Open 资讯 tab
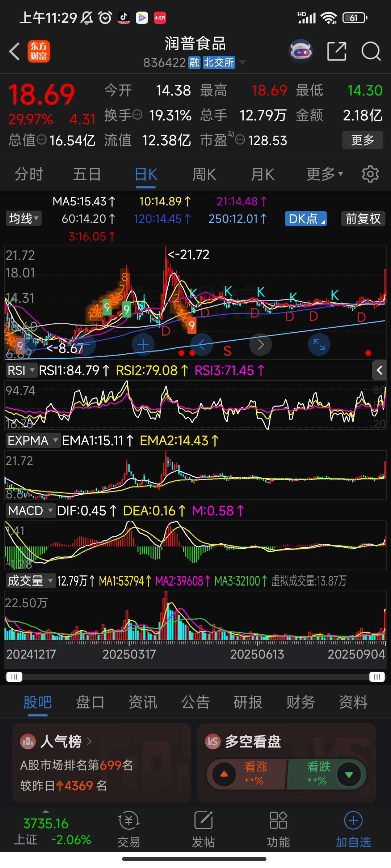This screenshot has width=391, height=868. click(143, 702)
